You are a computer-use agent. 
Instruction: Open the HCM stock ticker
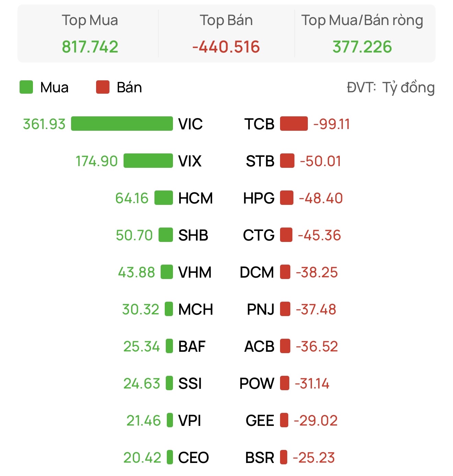(196, 198)
